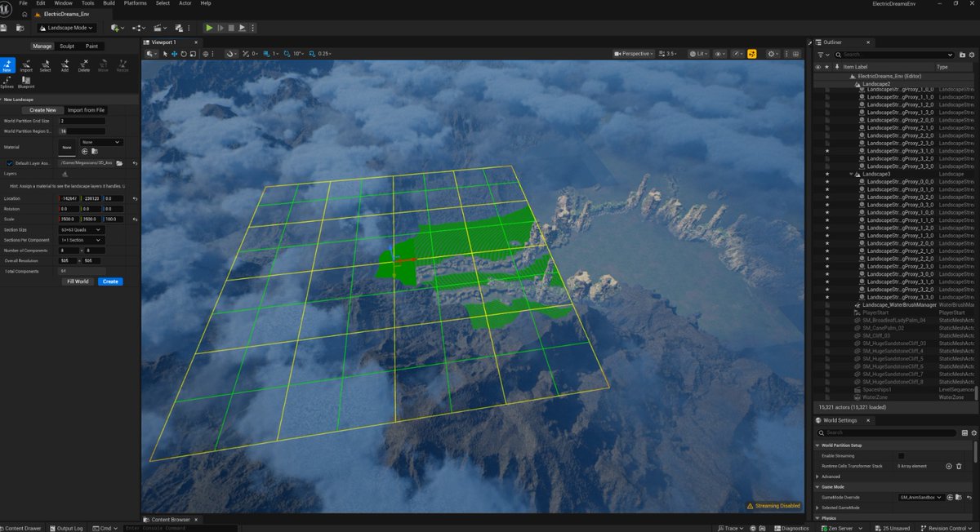Select the Import landscape tool

(x=26, y=66)
